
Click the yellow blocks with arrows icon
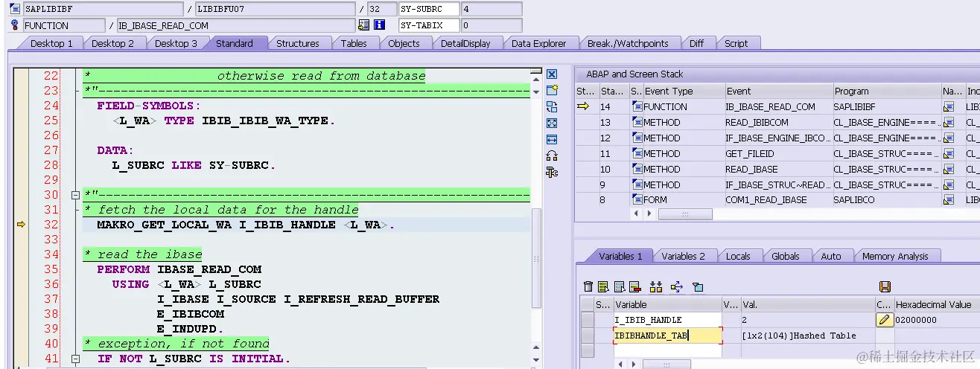click(x=656, y=286)
